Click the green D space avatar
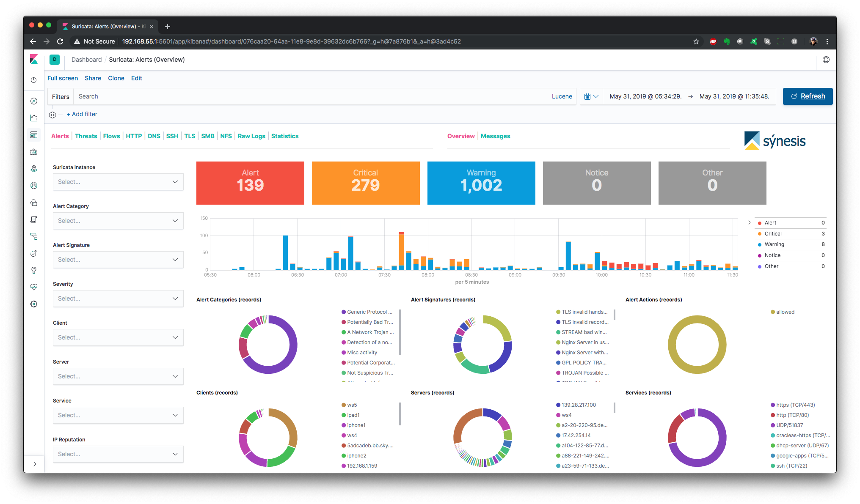This screenshot has width=860, height=504. (55, 60)
